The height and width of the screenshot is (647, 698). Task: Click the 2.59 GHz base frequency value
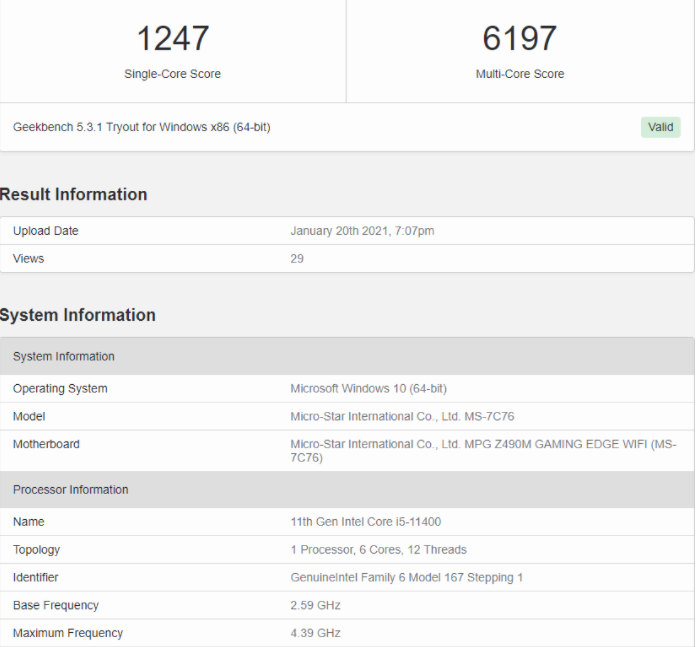tap(316, 606)
